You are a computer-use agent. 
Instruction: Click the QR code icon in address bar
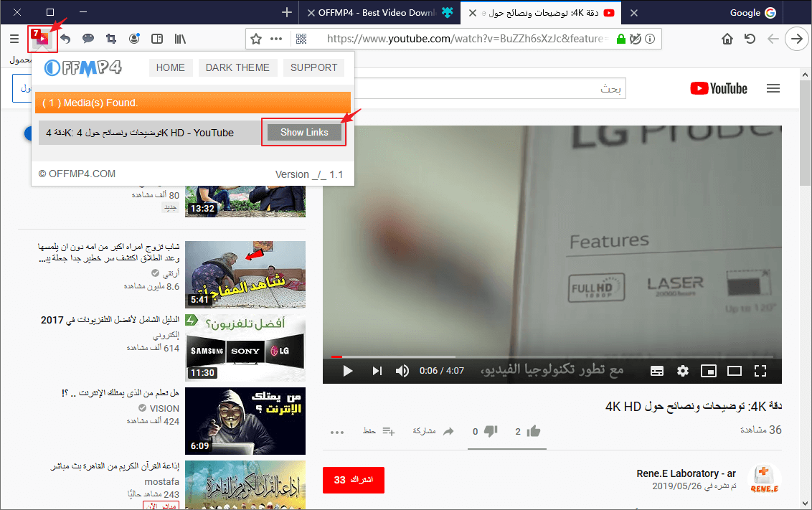click(x=301, y=39)
